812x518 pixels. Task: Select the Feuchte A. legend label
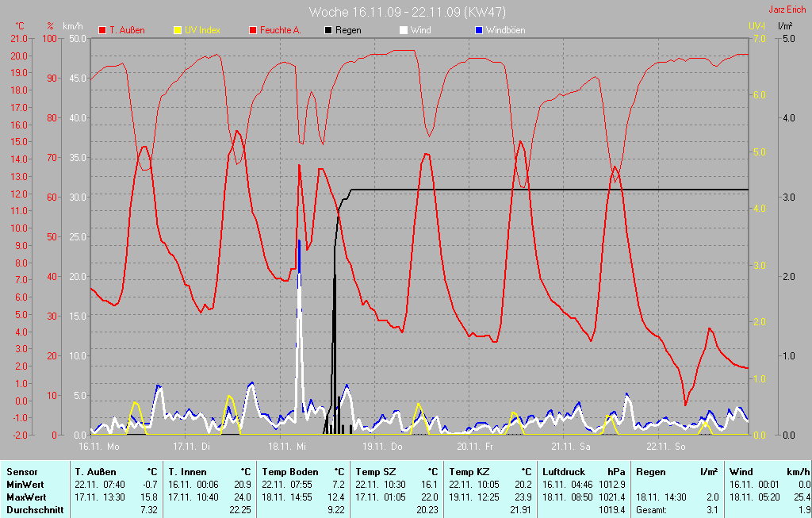pos(280,30)
